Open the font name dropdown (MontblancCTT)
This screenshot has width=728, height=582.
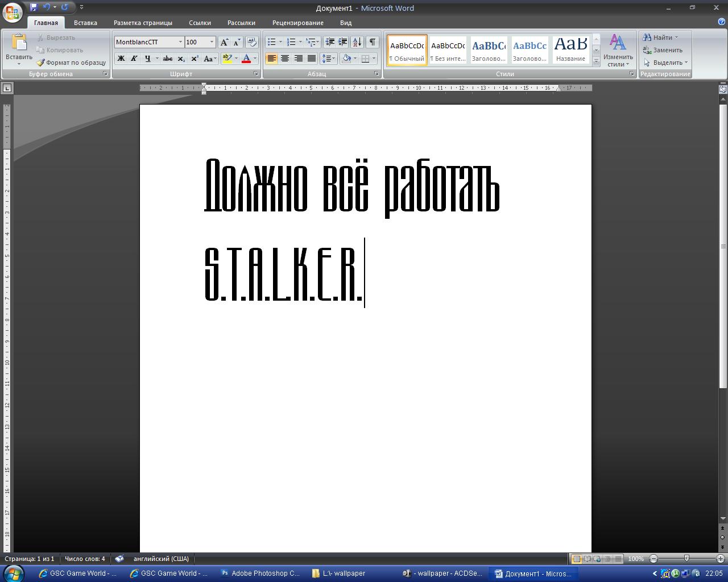click(x=180, y=42)
